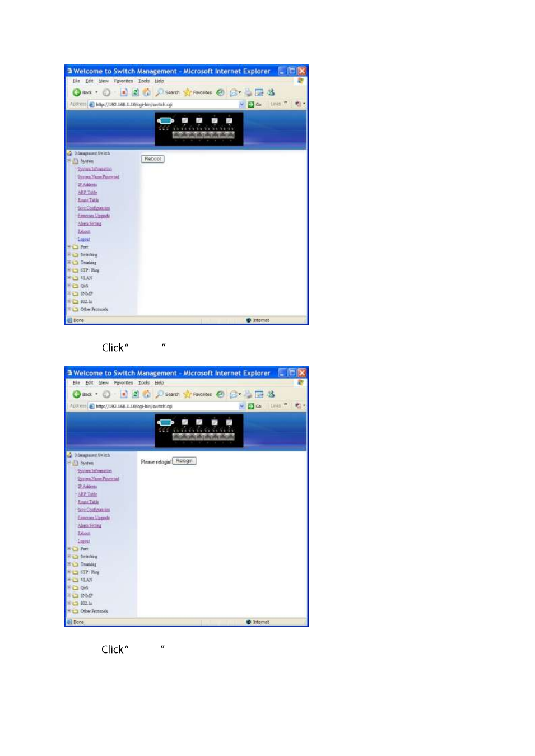Collapse the System folder in the Reboot window tree
Image resolution: width=535 pixels, height=756 pixels.
coord(69,161)
